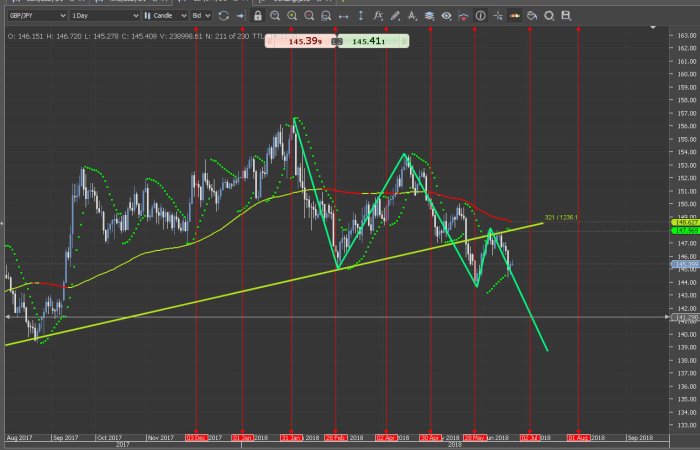Open the fx indicators tool
The height and width of the screenshot is (450, 700).
click(378, 16)
